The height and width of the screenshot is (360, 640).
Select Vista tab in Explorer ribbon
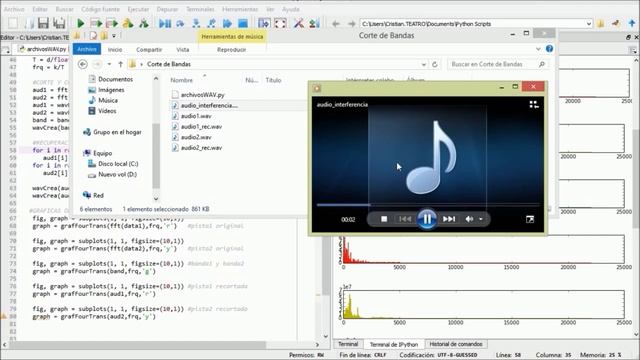coord(182,49)
